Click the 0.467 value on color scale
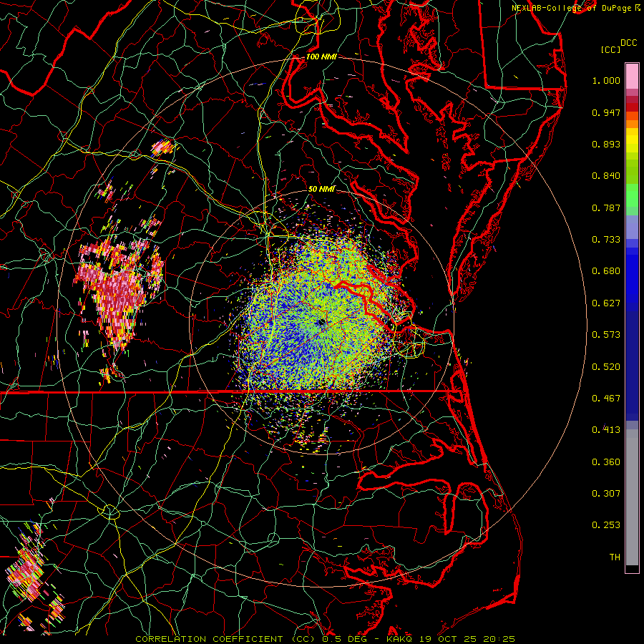 click(606, 399)
